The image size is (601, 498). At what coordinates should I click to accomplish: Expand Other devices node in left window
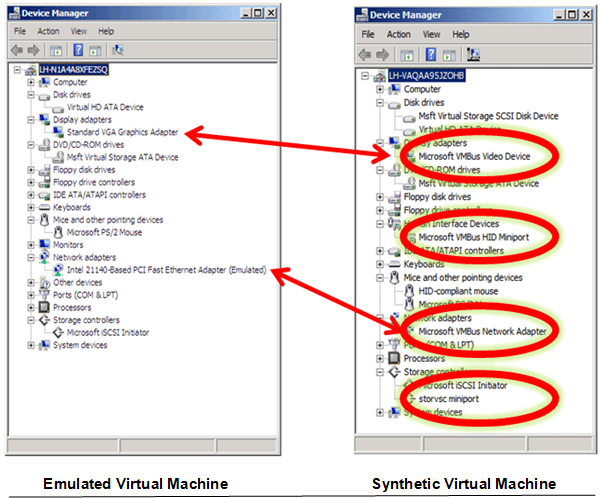(x=31, y=283)
